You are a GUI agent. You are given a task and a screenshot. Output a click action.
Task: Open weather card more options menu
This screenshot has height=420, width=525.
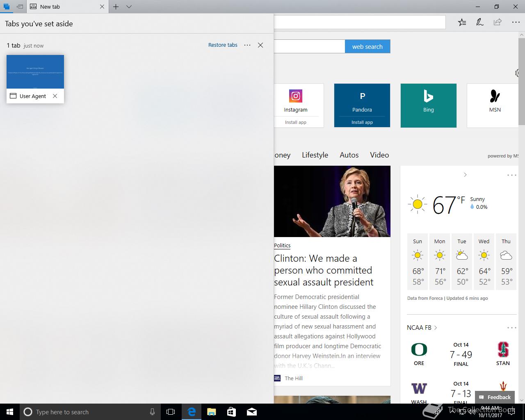point(512,175)
